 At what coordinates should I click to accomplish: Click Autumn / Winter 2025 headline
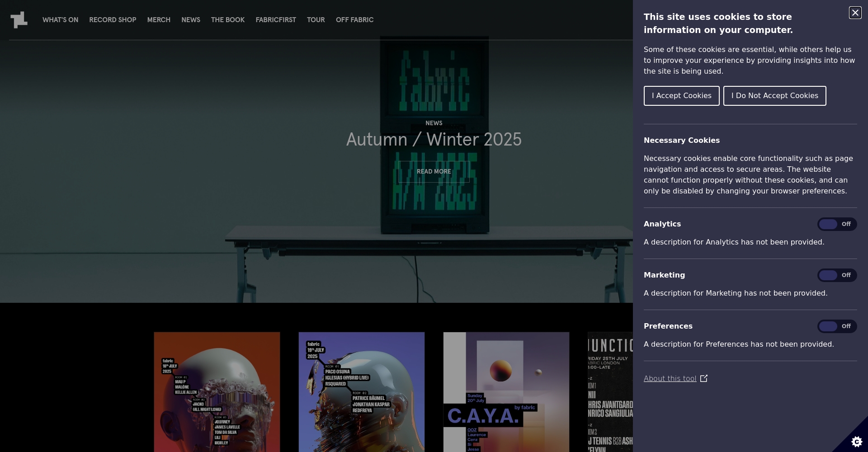coord(434,140)
